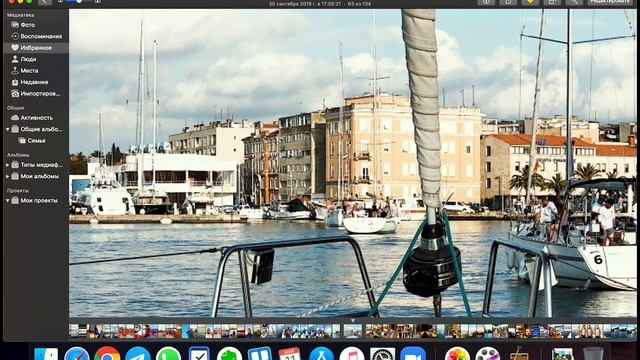640x360 pixels.
Task: Open the Фото library in sidebar
Action: [36, 25]
